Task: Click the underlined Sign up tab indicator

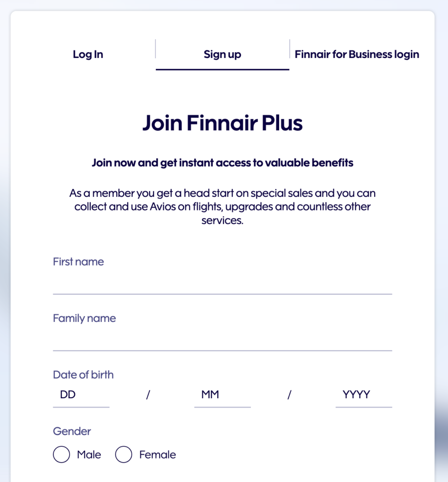Action: pos(222,69)
